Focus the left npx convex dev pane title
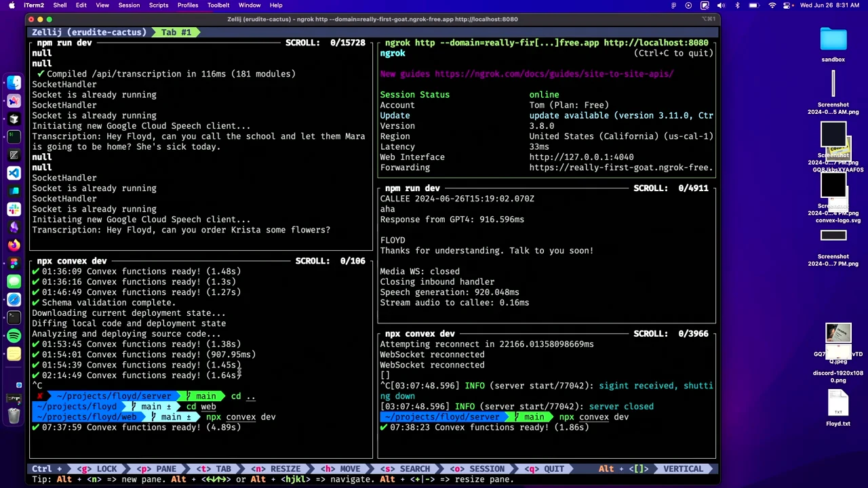The height and width of the screenshot is (488, 868). click(x=72, y=261)
